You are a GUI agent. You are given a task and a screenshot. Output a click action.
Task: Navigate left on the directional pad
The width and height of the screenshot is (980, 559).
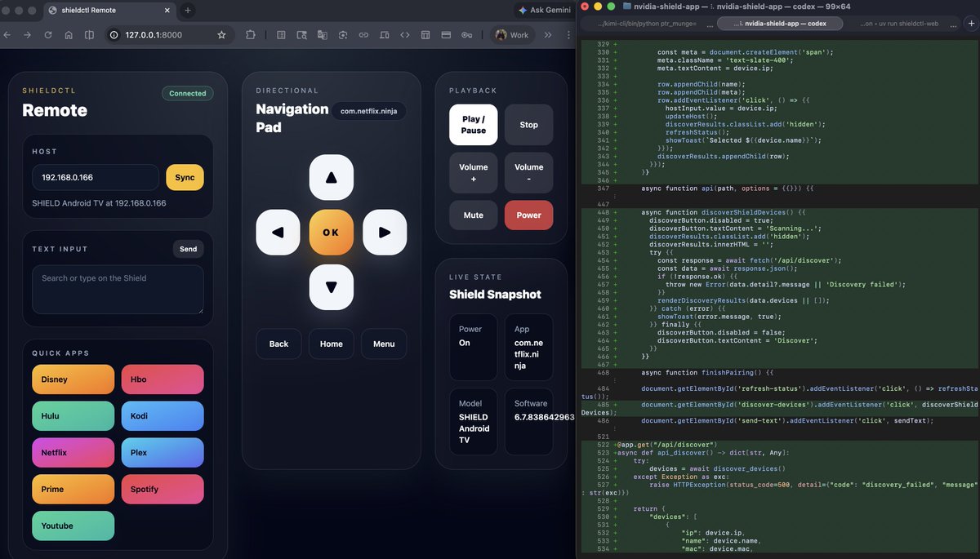pos(278,233)
